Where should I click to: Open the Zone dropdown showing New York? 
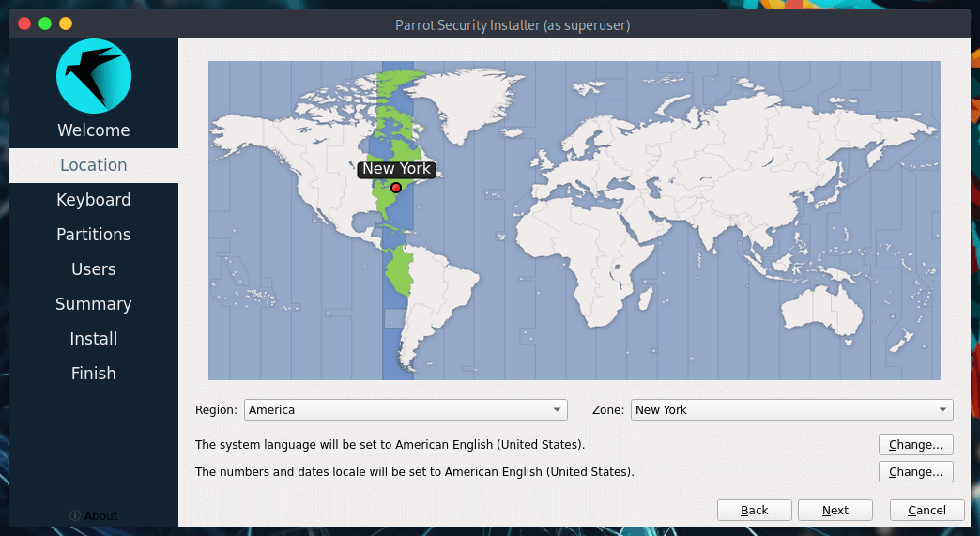791,410
